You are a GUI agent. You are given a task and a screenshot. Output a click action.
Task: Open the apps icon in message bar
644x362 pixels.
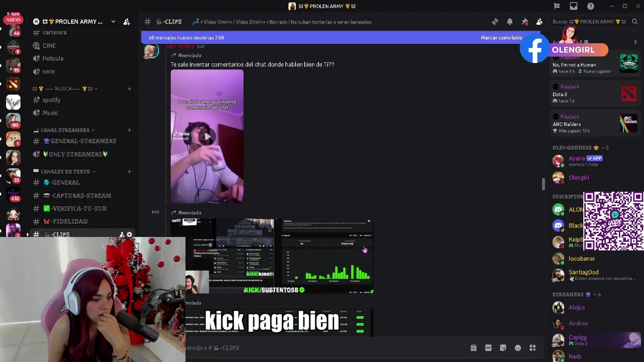point(533,348)
